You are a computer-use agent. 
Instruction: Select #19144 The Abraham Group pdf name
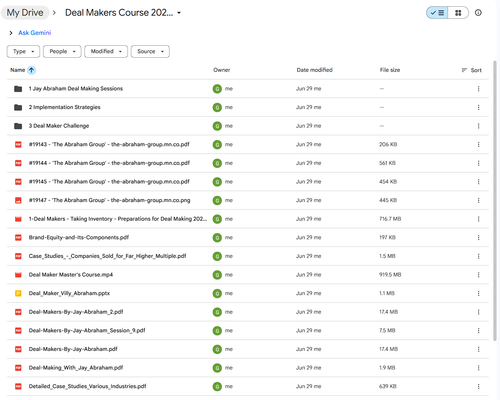tap(109, 163)
